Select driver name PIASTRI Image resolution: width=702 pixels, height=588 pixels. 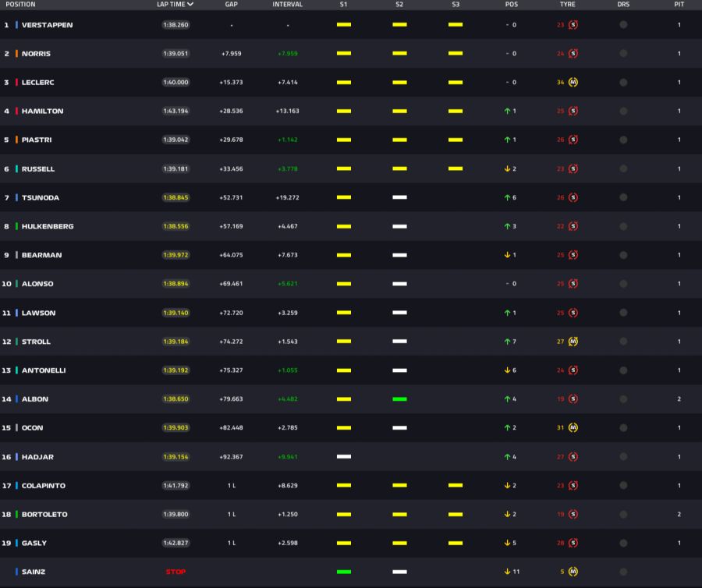37,140
